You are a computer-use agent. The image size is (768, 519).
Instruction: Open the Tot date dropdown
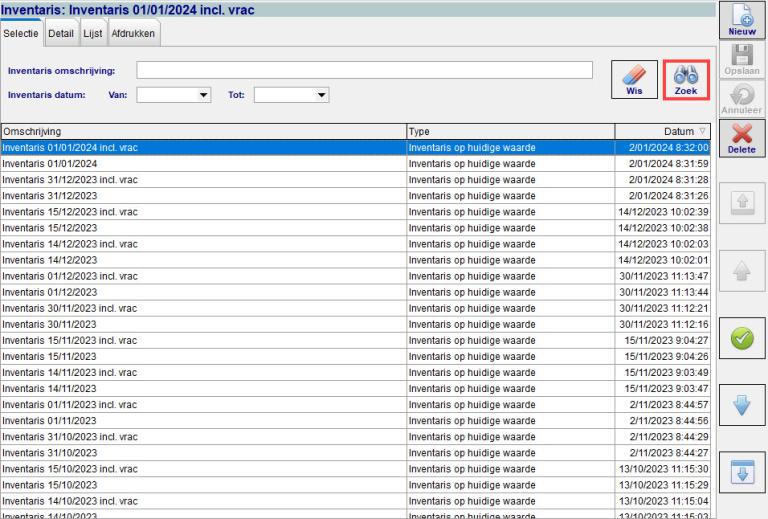[321, 96]
